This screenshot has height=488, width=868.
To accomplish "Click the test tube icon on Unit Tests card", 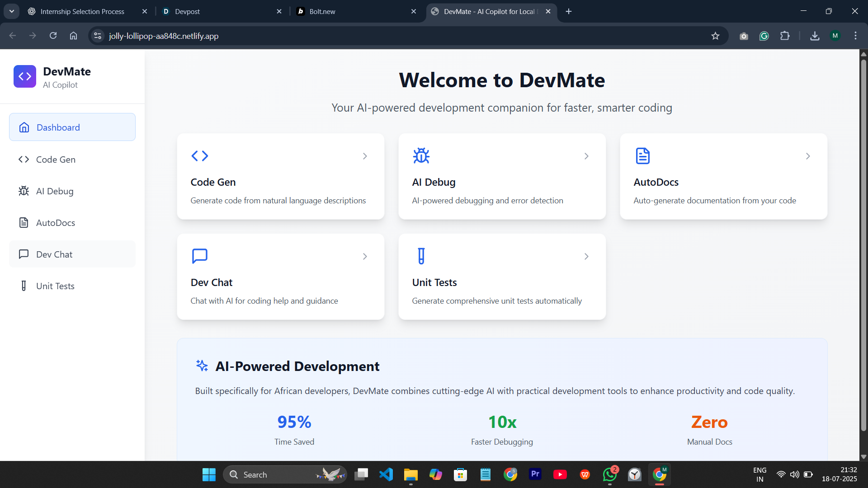I will 421,256.
